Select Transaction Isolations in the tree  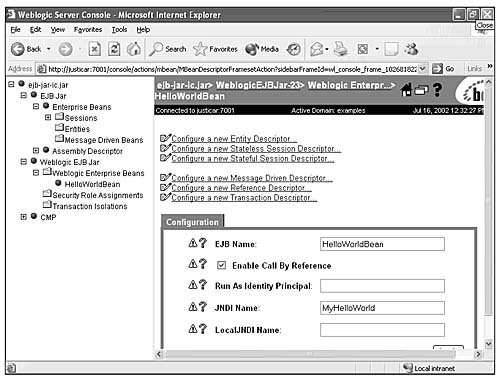90,206
